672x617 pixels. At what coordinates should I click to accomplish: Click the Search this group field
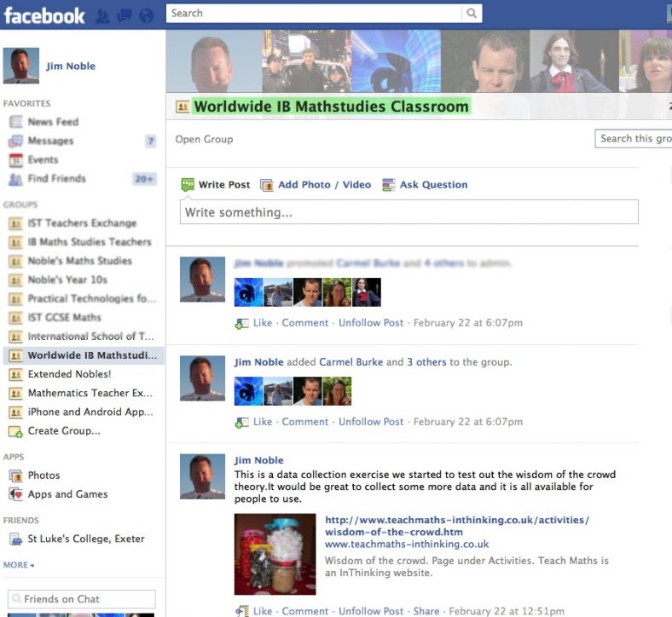[634, 139]
